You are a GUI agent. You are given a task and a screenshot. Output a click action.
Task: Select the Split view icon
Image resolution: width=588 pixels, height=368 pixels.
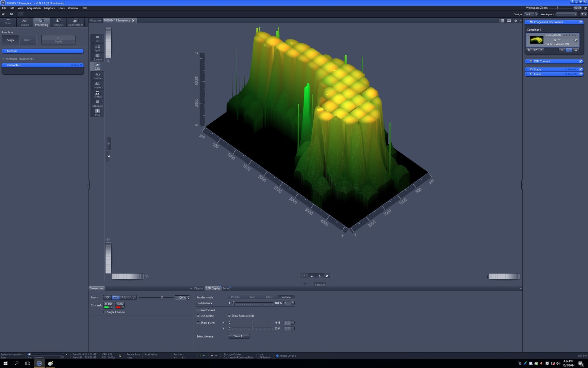pos(97,48)
